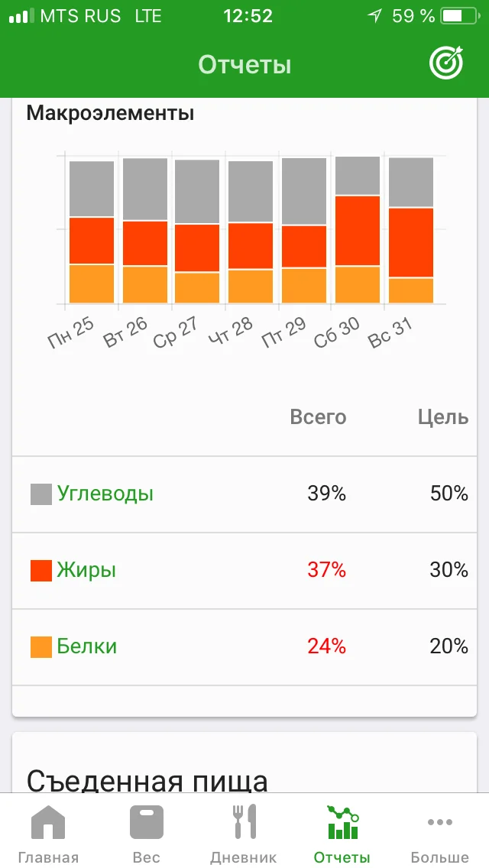489x868 pixels.
Task: Tap the Всего column header
Action: (x=318, y=417)
